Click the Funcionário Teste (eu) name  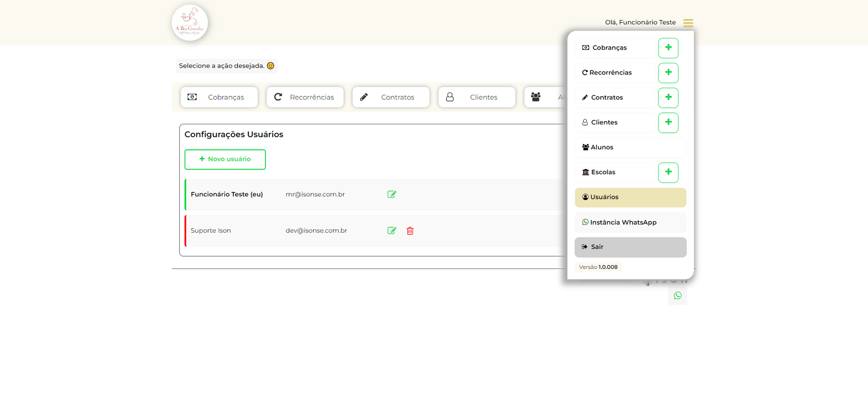click(x=227, y=195)
